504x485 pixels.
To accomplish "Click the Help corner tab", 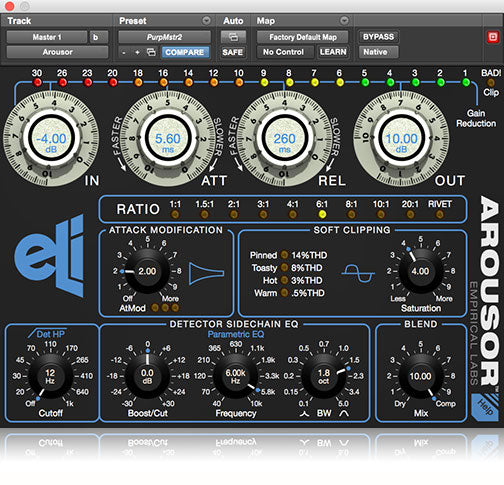I will [x=485, y=407].
